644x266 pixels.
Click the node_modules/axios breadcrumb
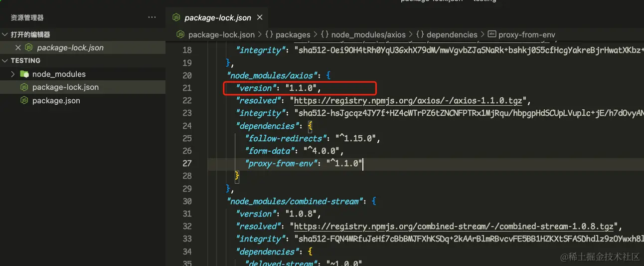point(368,34)
